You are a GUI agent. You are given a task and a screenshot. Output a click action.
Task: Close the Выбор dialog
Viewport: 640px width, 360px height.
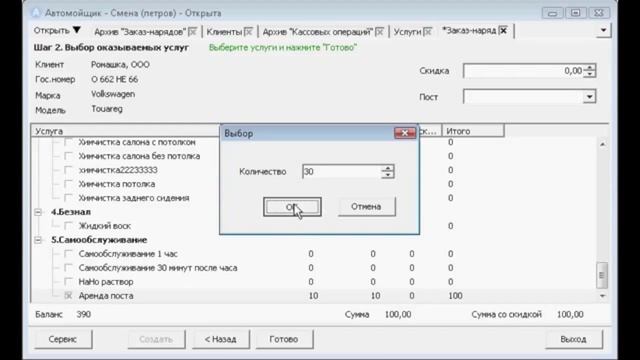(x=405, y=133)
